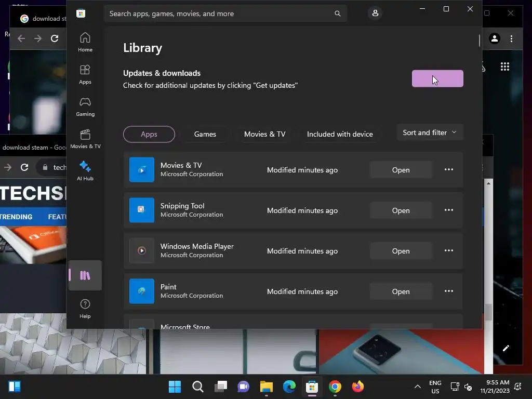The width and height of the screenshot is (532, 399).
Task: Click the "Windows Media Player" title text
Action: pyautogui.click(x=197, y=246)
